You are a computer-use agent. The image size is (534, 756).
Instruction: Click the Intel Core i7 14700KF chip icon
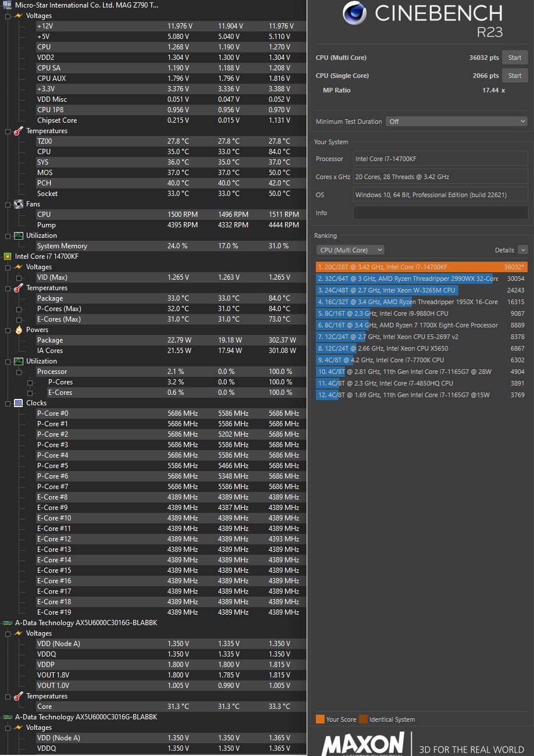[8, 256]
